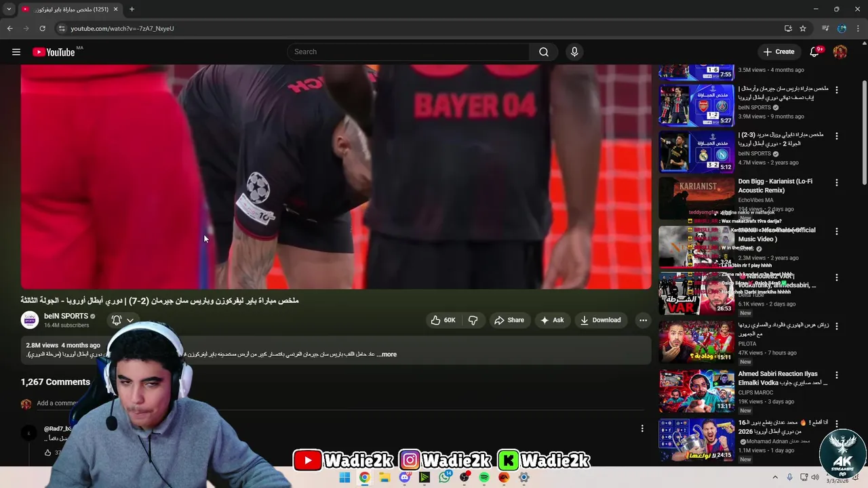Toggle the subscription notification bell

[x=117, y=320]
